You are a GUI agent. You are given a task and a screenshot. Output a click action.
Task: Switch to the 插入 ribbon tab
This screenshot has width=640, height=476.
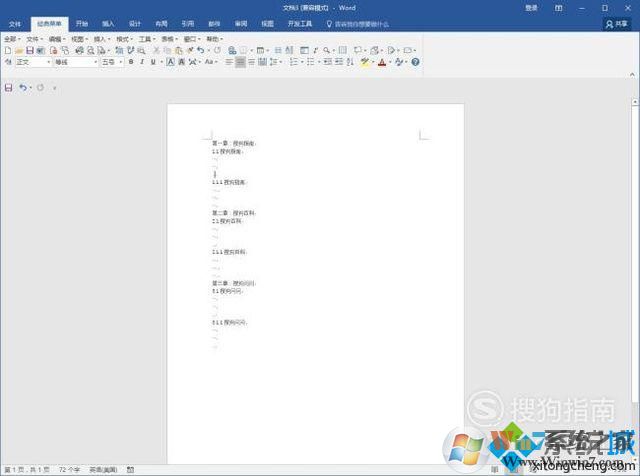(x=108, y=24)
